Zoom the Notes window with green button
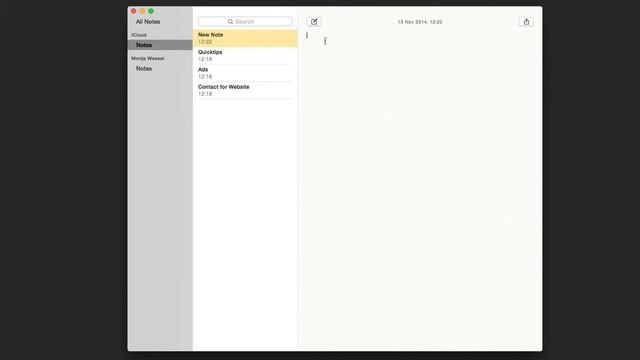 tap(151, 11)
